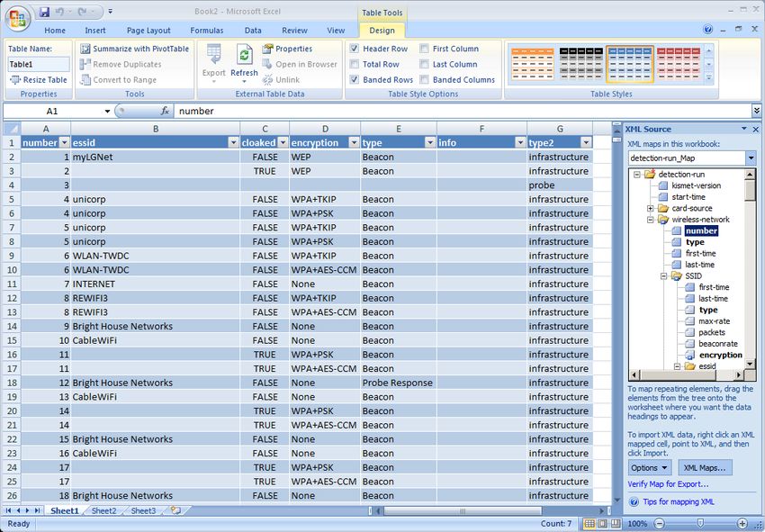Open the Formulas ribbon tab
The image size is (765, 532).
(x=207, y=31)
